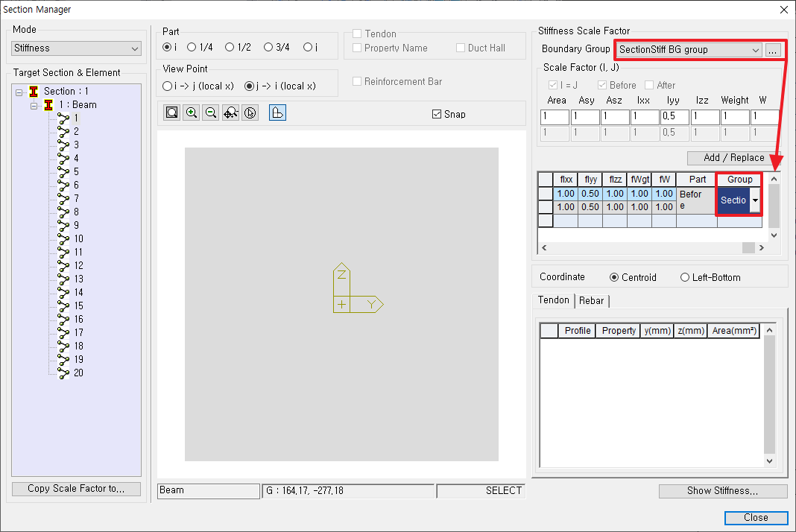Choose the Left-Bottom coordinate option
This screenshot has height=532, width=796.
tap(684, 276)
